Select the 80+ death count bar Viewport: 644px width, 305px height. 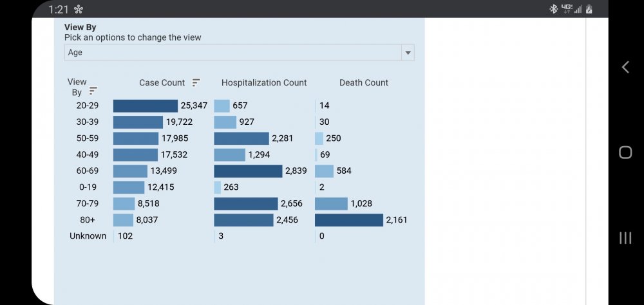point(349,220)
